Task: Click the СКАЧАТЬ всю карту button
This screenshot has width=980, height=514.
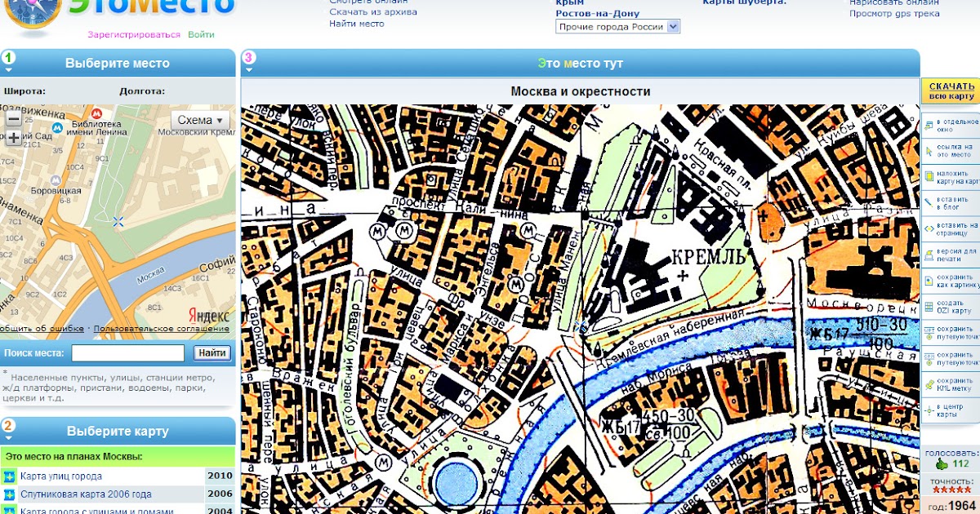Action: [x=951, y=91]
